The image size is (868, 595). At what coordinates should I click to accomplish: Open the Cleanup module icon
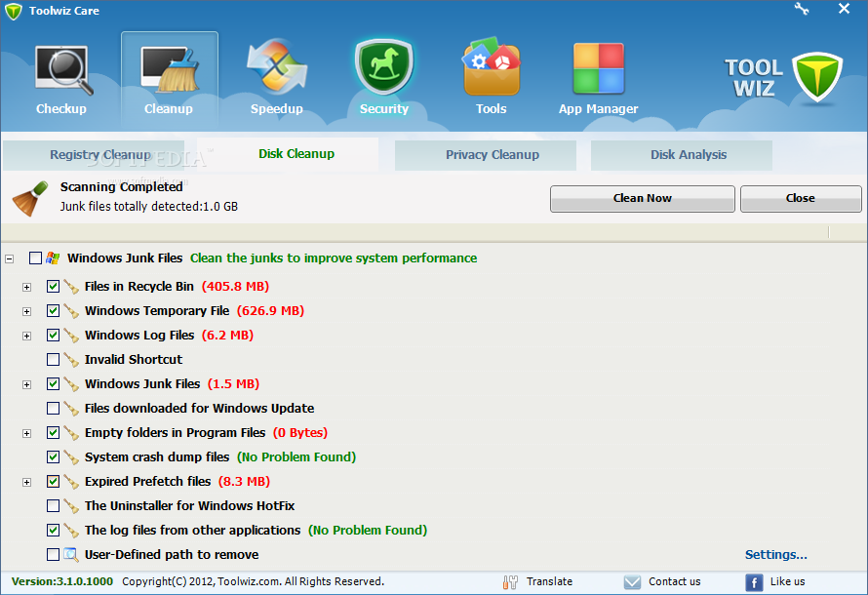click(x=170, y=68)
